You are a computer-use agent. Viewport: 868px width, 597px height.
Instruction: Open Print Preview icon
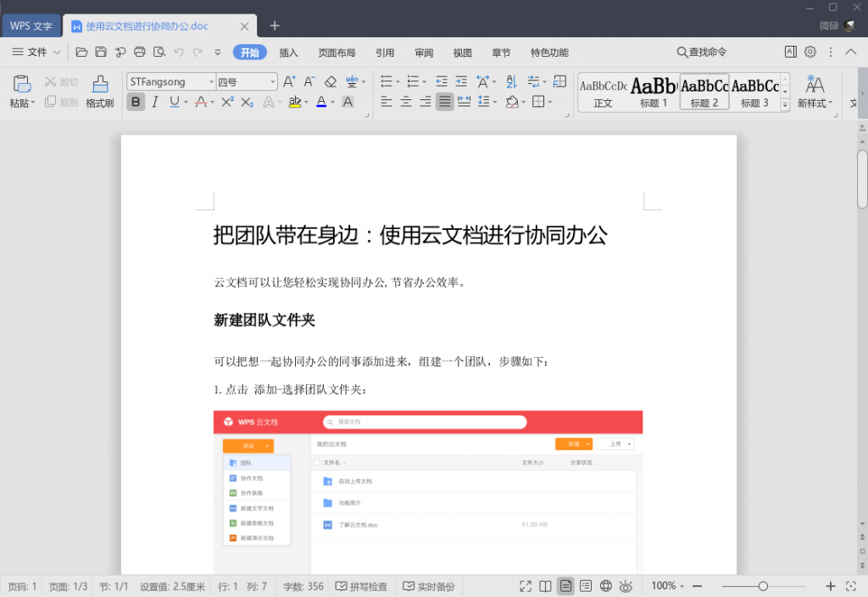[159, 52]
